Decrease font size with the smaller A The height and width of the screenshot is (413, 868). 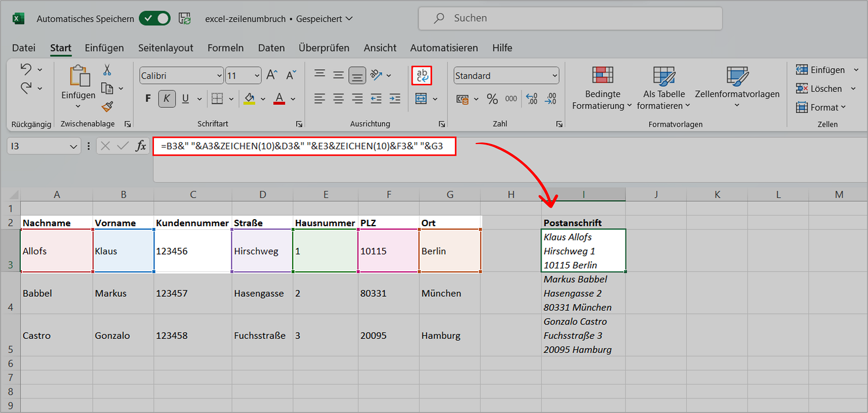291,75
